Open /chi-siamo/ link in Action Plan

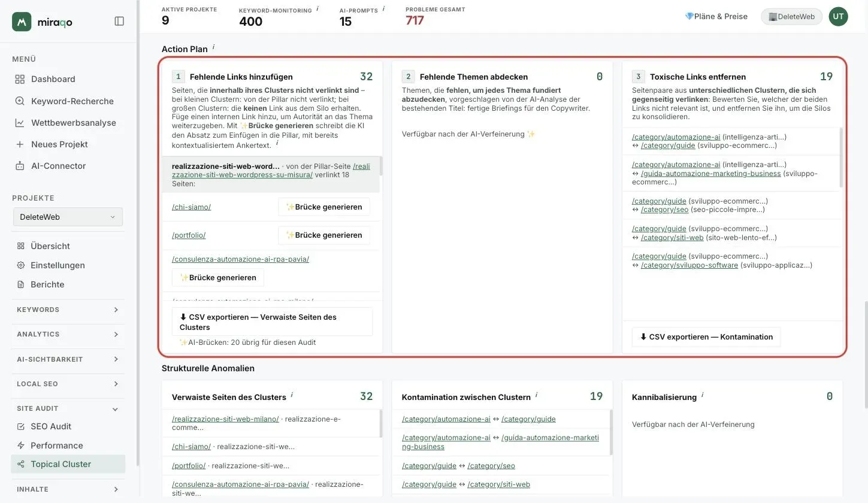tap(191, 207)
